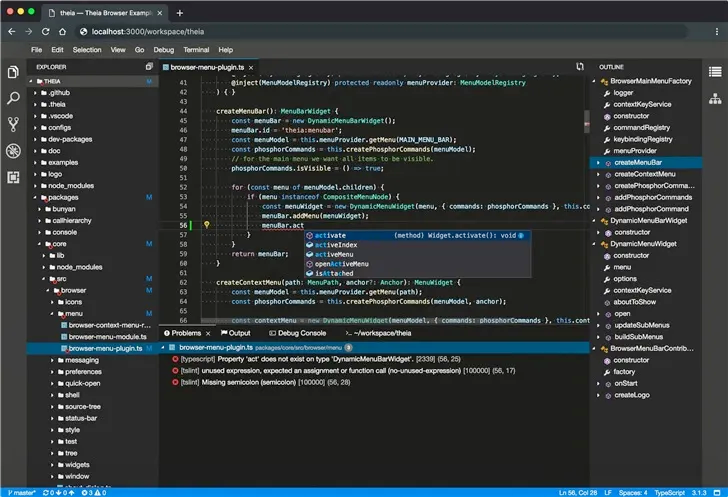Screen dimensions: 728x497
Task: Click the 3.1.3 TypeScript version indicator
Action: pos(699,492)
